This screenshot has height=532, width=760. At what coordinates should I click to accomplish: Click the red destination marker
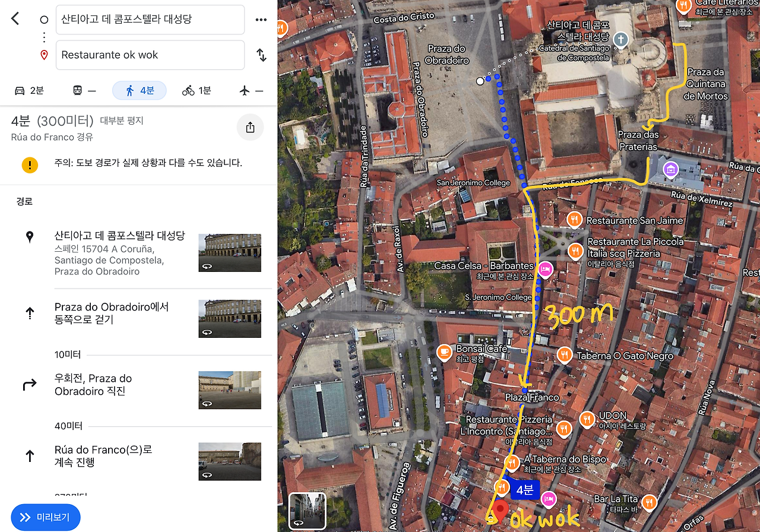(501, 512)
